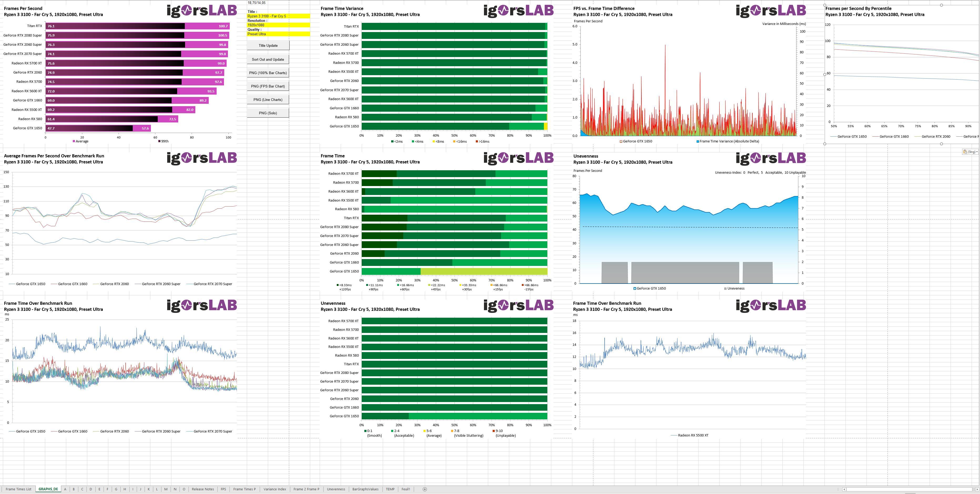Click the value label 100.7 on Titan RTX bar
Viewport: 980px width, 494px height.
[x=223, y=26]
